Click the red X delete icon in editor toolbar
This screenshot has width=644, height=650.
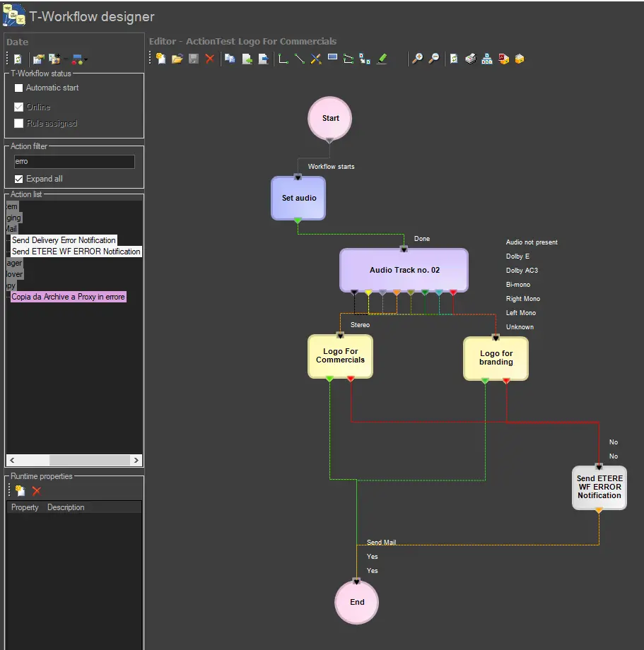pos(209,59)
